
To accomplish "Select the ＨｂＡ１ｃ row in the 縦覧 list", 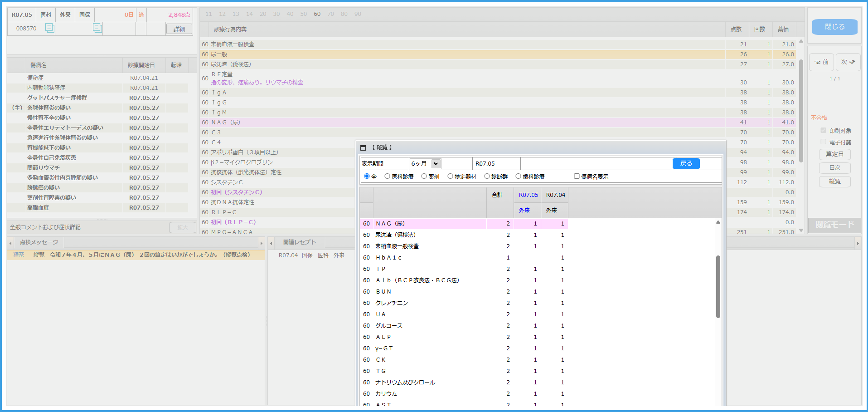I will coord(464,258).
